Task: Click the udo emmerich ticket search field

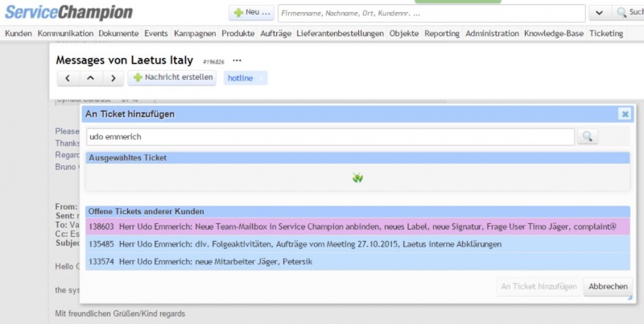Action: pyautogui.click(x=330, y=137)
